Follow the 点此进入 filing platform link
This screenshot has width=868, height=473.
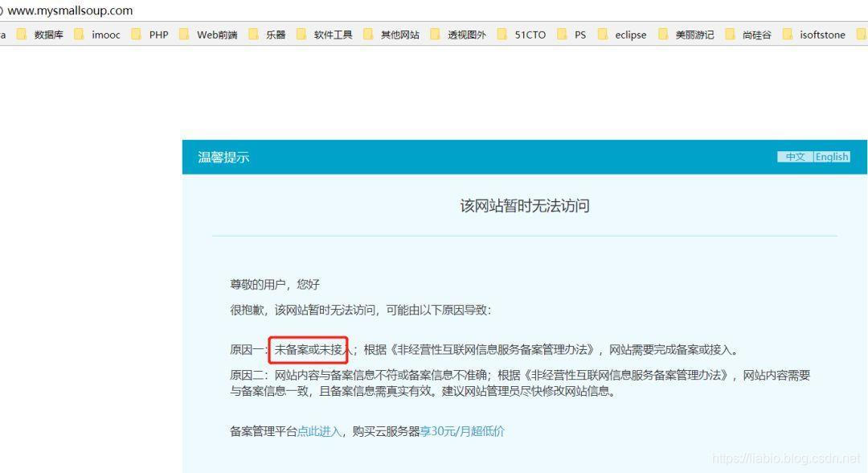[319, 431]
